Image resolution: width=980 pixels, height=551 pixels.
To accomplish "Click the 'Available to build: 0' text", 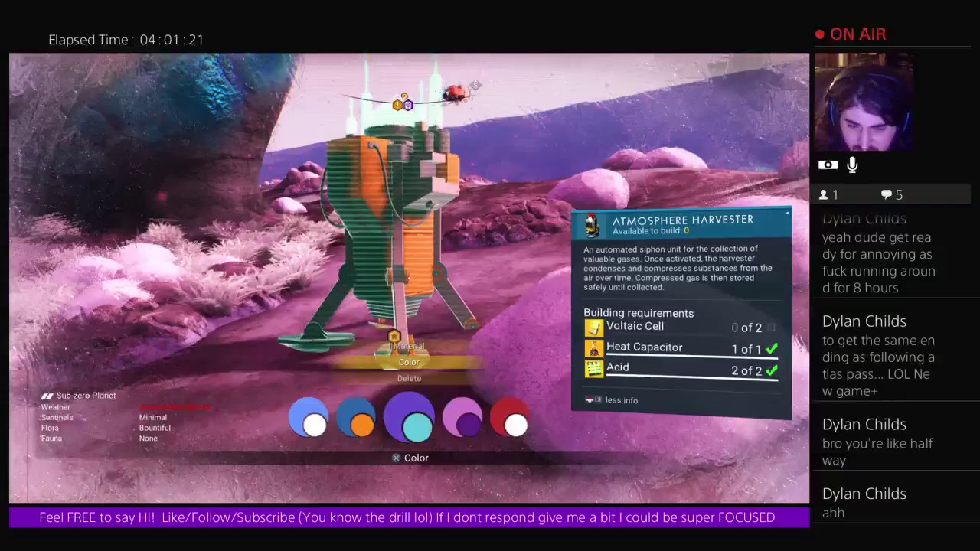I will point(651,230).
